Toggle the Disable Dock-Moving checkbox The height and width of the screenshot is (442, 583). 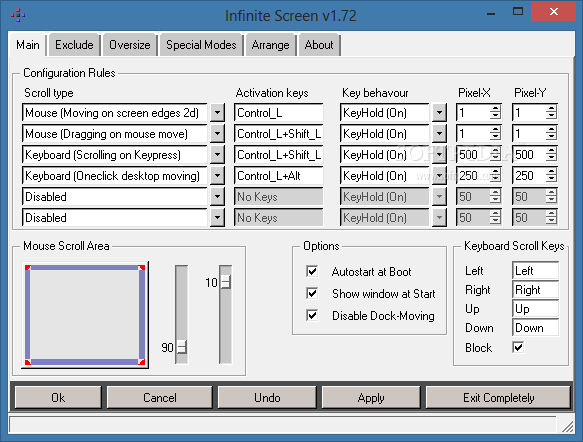click(x=312, y=315)
